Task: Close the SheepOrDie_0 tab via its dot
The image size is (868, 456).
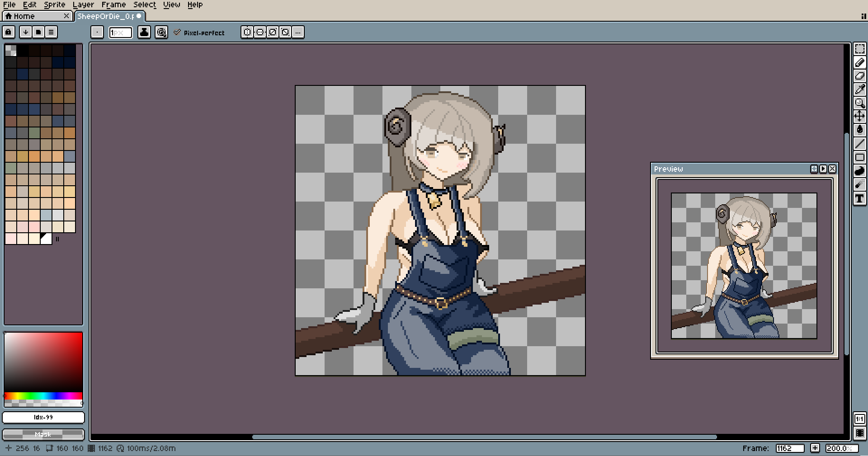Action: click(139, 16)
